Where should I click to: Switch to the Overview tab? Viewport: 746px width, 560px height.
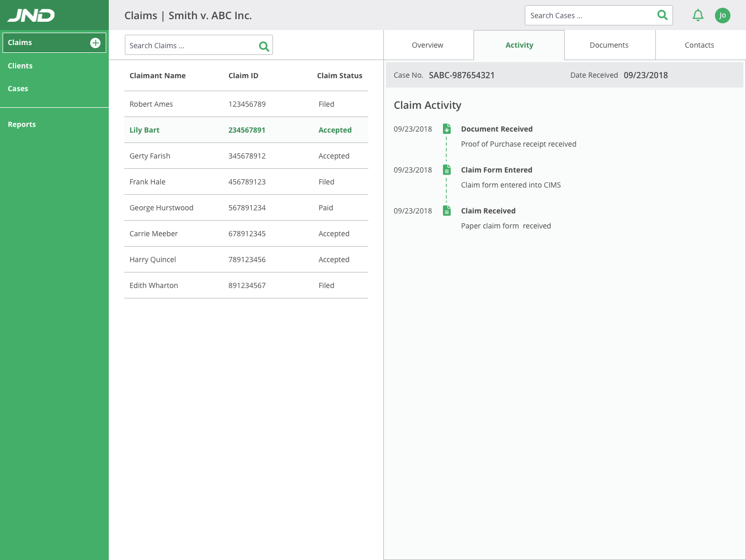click(427, 45)
